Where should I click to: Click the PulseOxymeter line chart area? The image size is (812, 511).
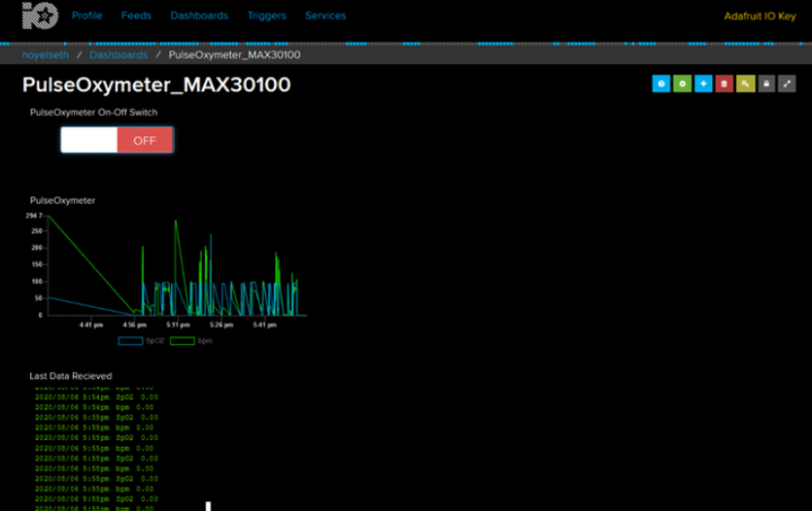coord(175,267)
